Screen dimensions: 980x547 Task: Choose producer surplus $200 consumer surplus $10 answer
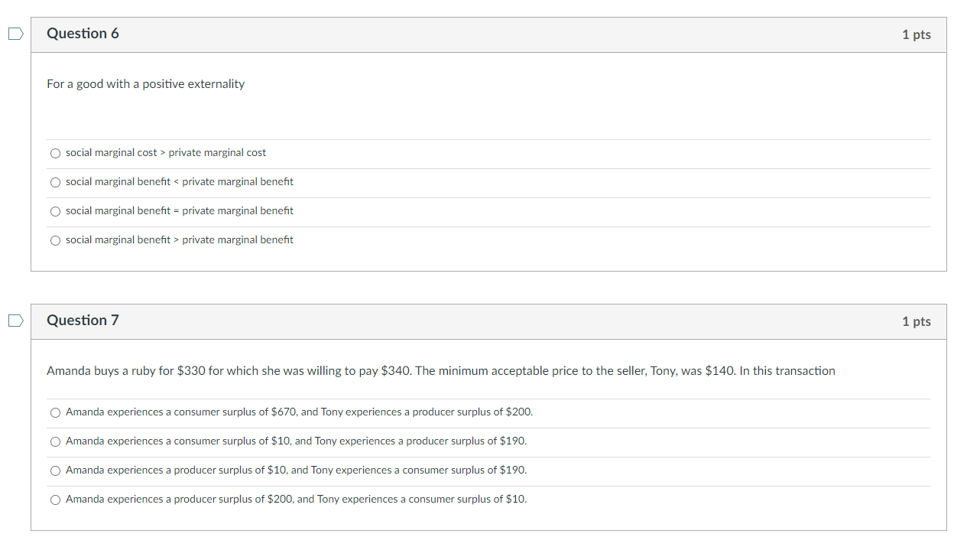[x=55, y=499]
